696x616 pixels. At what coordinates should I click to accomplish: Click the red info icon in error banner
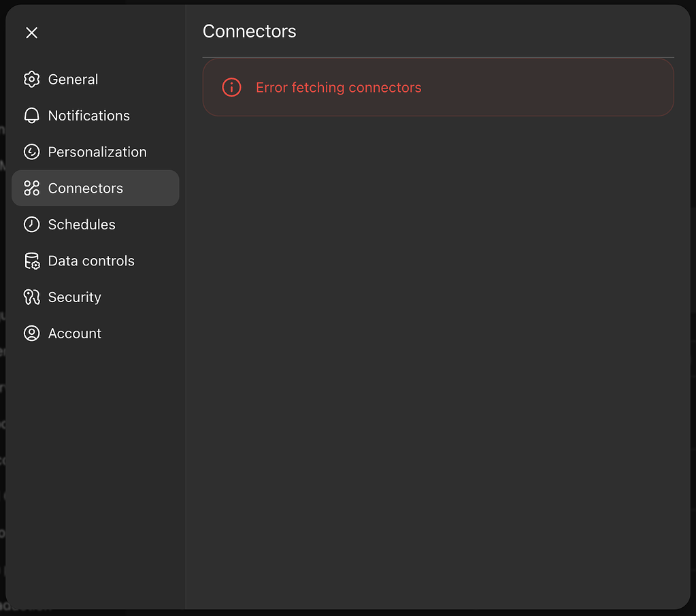pos(231,87)
